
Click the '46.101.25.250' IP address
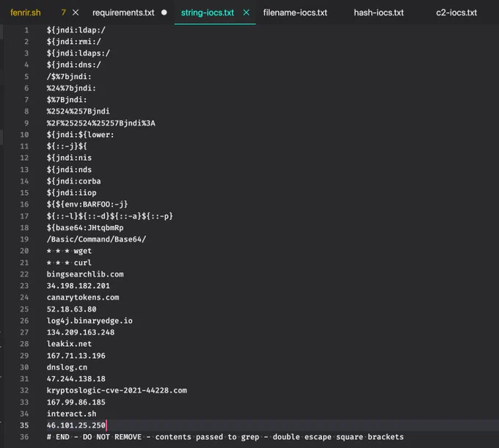pos(76,425)
